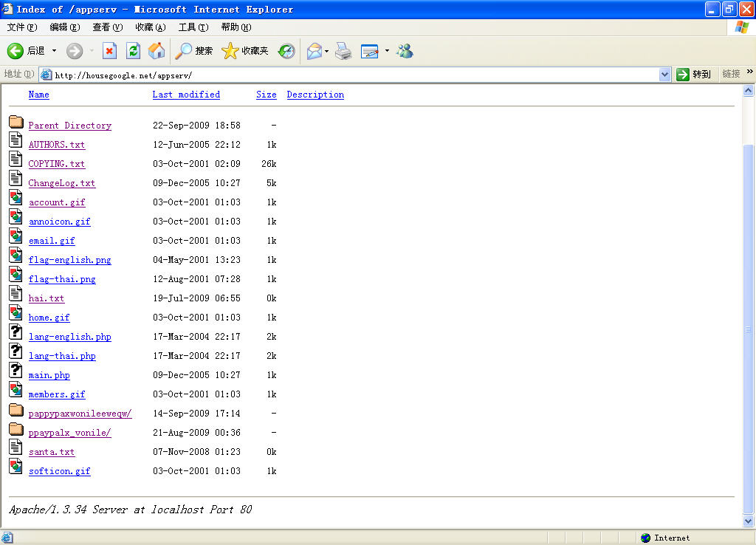
Task: Open the home.gif link
Action: (x=49, y=318)
